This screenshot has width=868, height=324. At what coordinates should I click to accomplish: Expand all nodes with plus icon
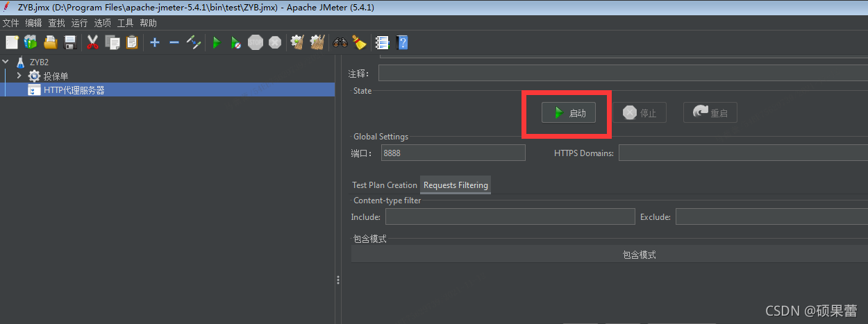[x=154, y=42]
